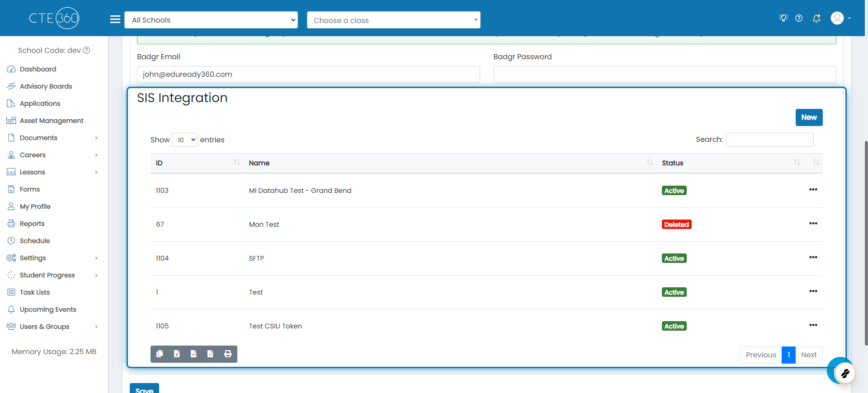Sort the table by ID column
Image resolution: width=868 pixels, height=393 pixels.
(197, 163)
